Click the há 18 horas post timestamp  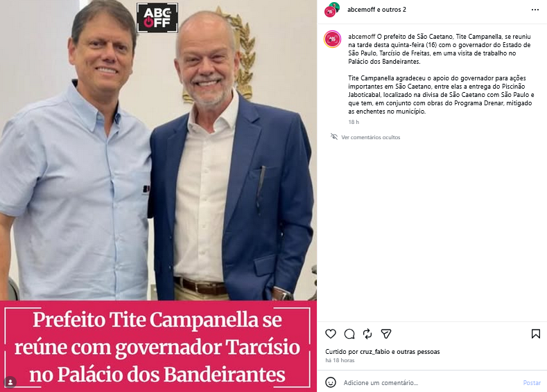pyautogui.click(x=340, y=360)
